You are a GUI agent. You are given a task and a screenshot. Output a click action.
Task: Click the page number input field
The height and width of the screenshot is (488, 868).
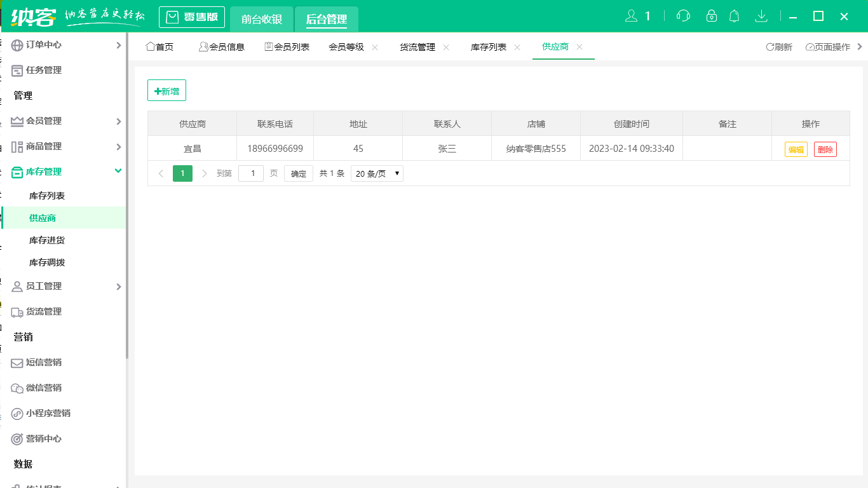250,173
